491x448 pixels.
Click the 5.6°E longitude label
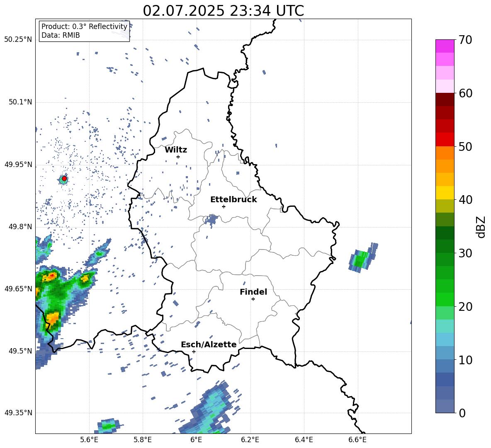[89, 440]
